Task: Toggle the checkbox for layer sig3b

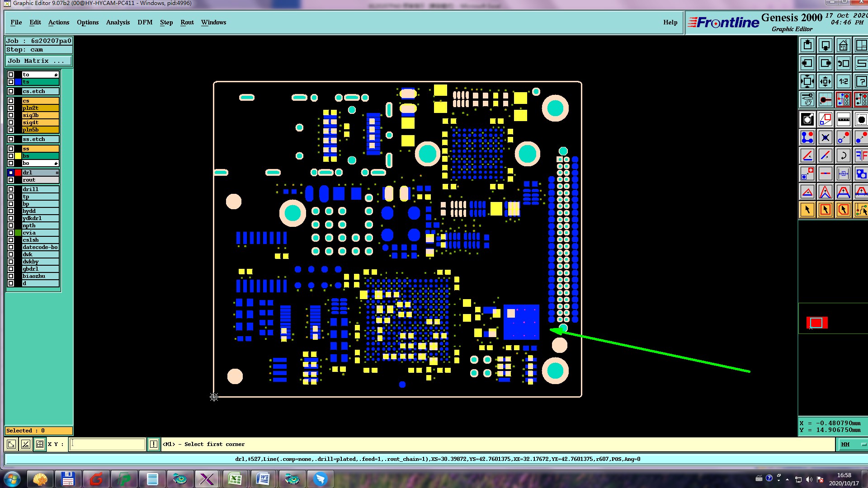Action: [11, 115]
